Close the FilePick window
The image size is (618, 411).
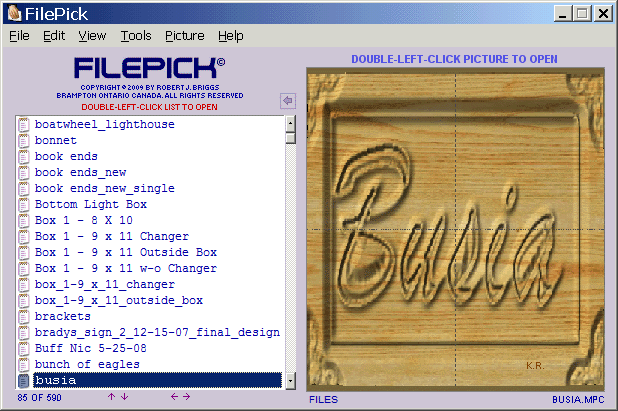(x=603, y=14)
